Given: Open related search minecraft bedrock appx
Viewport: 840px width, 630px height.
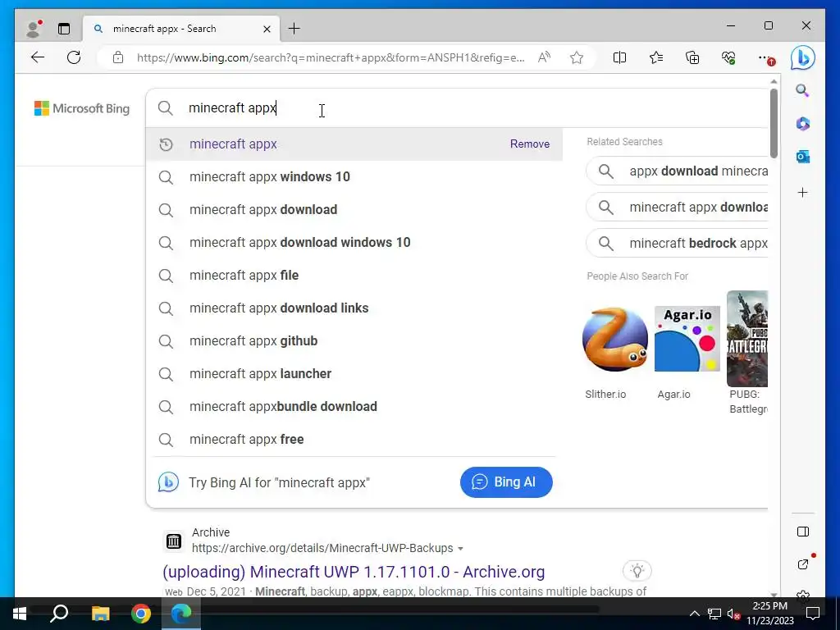Looking at the screenshot, I should click(678, 243).
